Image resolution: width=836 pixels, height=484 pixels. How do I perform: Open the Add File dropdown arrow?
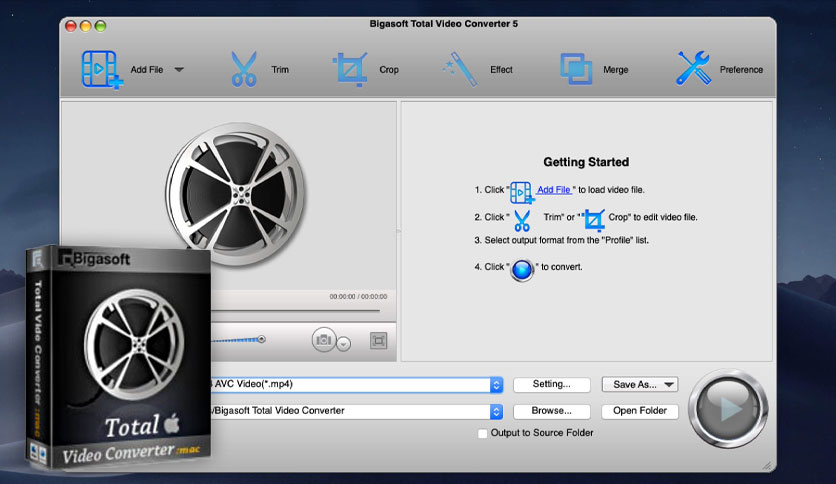(179, 70)
